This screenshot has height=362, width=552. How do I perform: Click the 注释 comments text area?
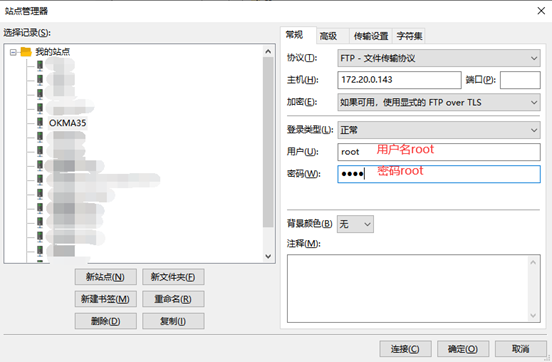click(x=408, y=288)
